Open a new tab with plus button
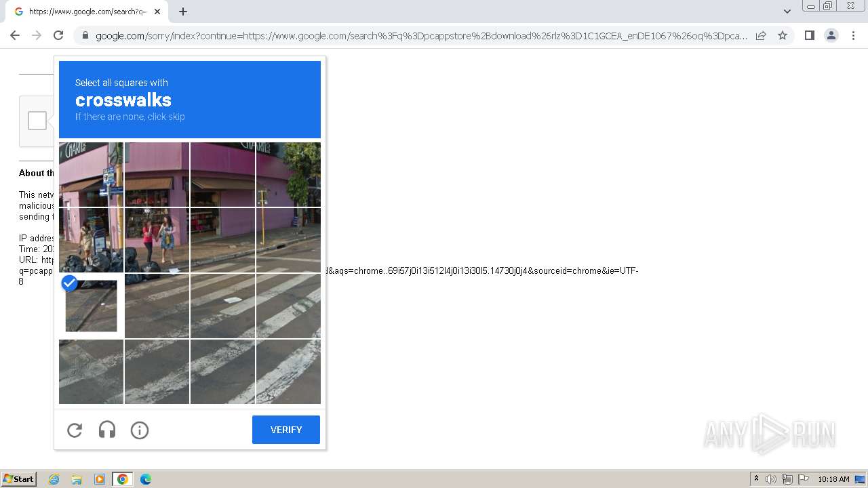The image size is (868, 488). point(183,12)
